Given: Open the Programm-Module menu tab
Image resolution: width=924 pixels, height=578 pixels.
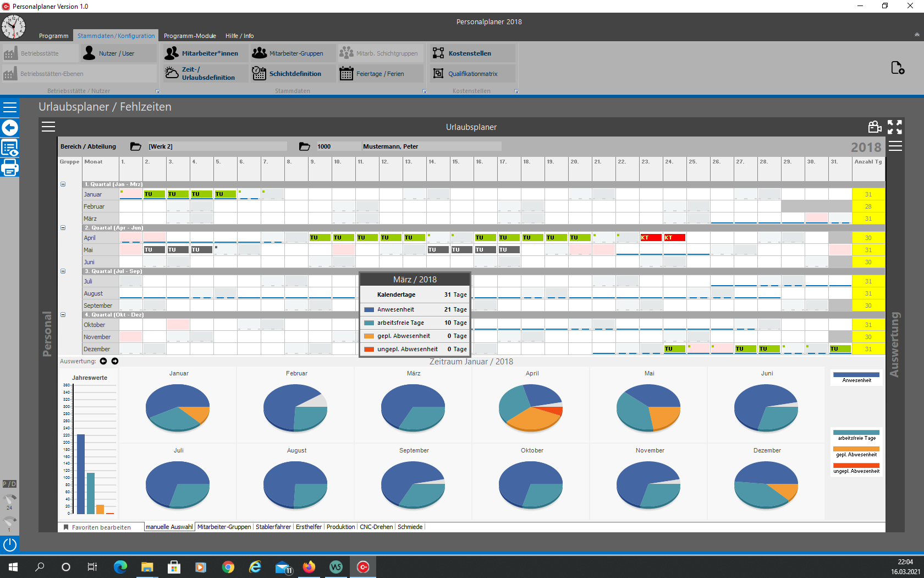Looking at the screenshot, I should [x=190, y=36].
